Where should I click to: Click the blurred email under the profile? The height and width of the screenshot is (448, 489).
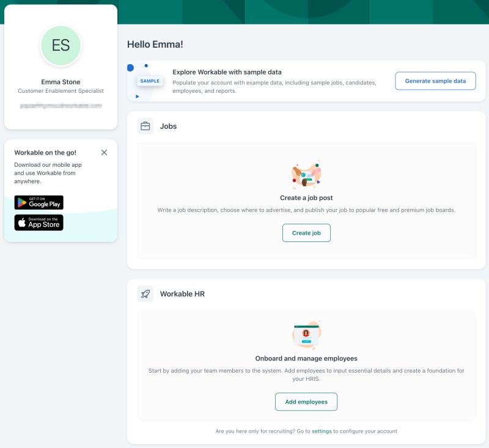tap(61, 106)
